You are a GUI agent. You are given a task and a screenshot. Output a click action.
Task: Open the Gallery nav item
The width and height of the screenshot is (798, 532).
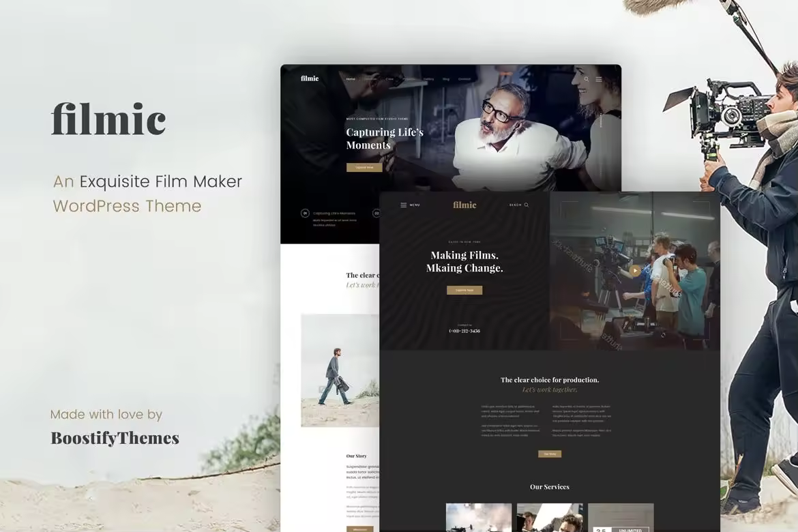[428, 79]
